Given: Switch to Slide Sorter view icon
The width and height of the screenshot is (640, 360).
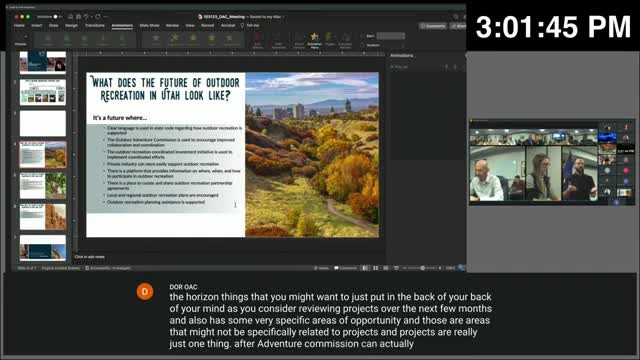Looking at the screenshot, I should coord(375,268).
